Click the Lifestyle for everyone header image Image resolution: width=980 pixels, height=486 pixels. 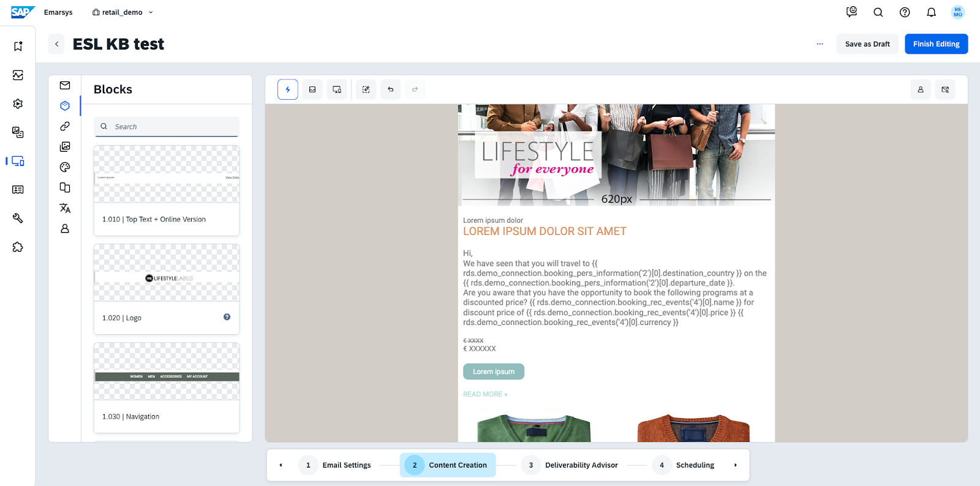(616, 155)
